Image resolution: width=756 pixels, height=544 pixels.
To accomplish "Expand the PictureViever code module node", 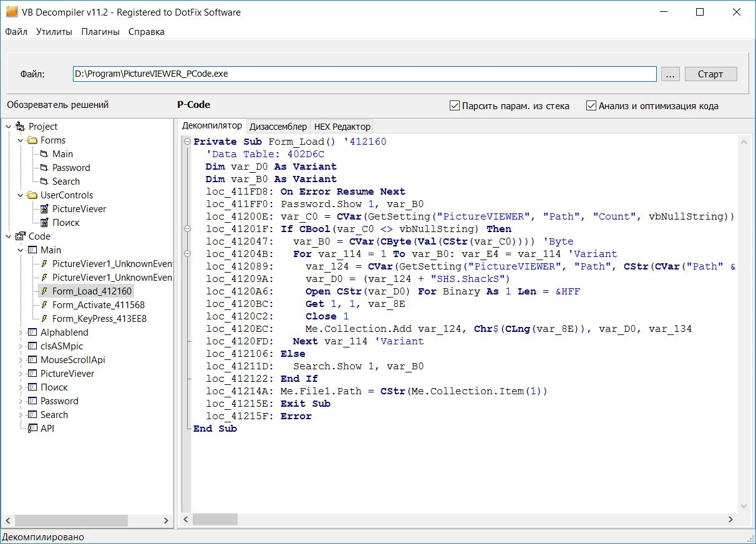I will coord(21,374).
